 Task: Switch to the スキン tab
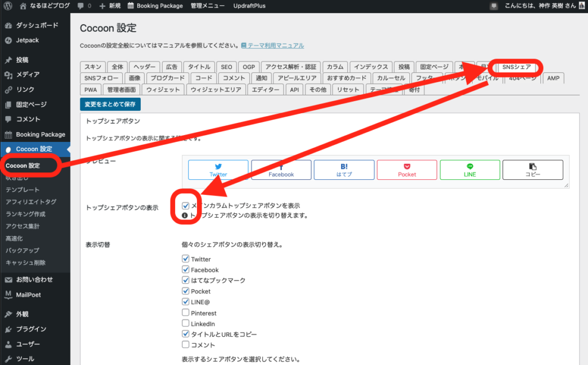tap(92, 67)
